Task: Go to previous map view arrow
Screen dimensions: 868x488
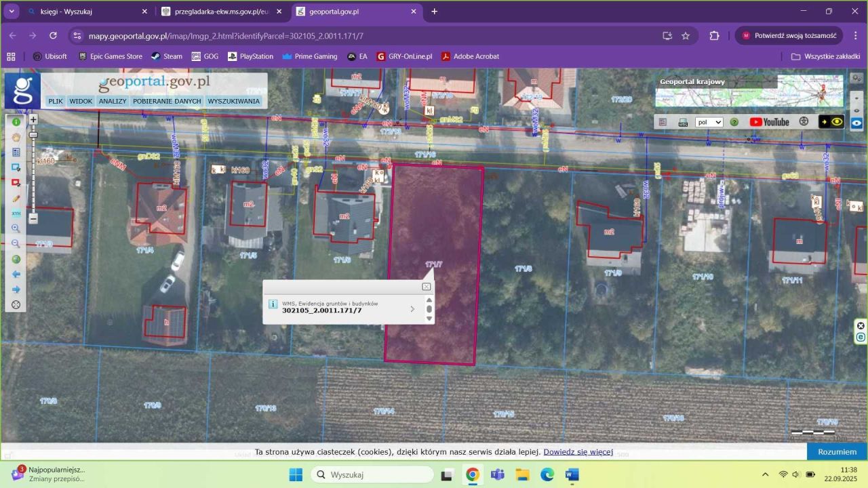Action: pyautogui.click(x=16, y=274)
